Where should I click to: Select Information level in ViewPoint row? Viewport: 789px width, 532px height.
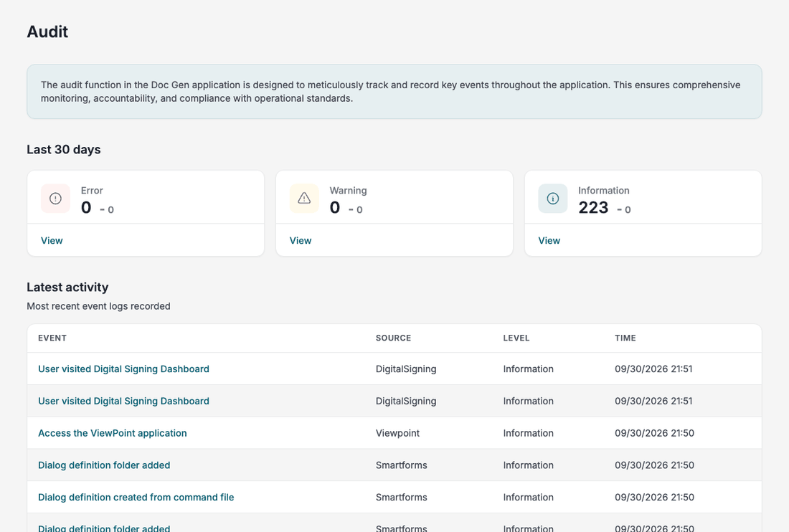pos(529,433)
